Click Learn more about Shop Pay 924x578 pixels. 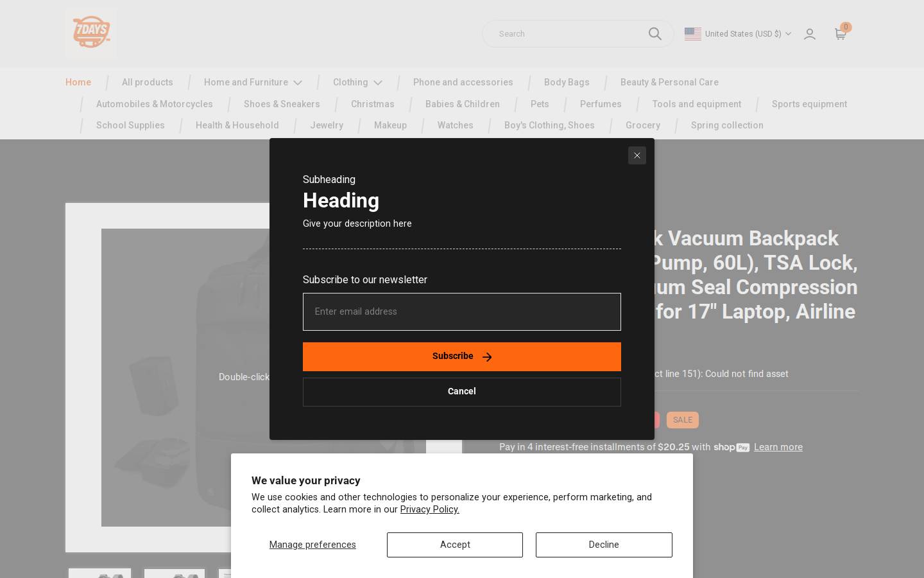778,447
